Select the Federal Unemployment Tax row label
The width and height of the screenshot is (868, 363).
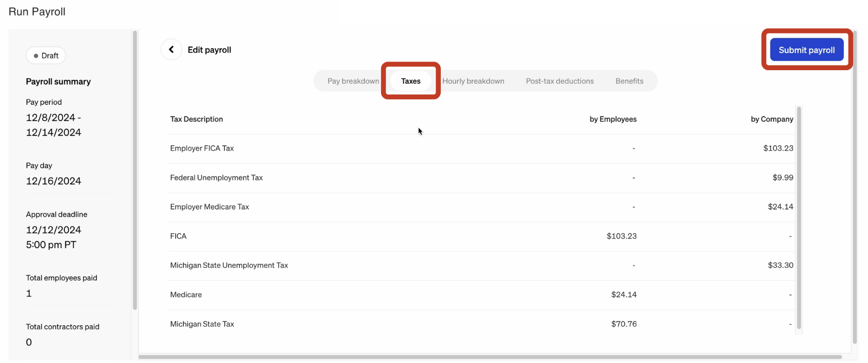216,177
